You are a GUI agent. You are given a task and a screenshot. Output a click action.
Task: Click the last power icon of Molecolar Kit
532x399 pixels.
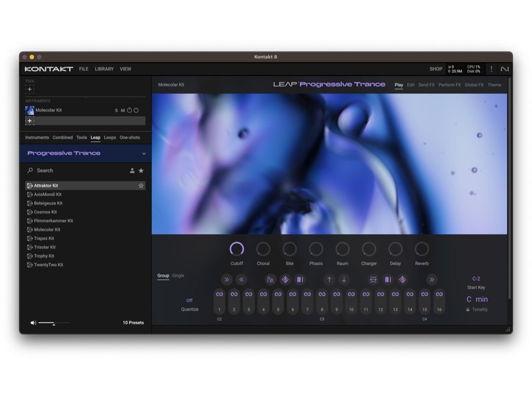tap(136, 110)
